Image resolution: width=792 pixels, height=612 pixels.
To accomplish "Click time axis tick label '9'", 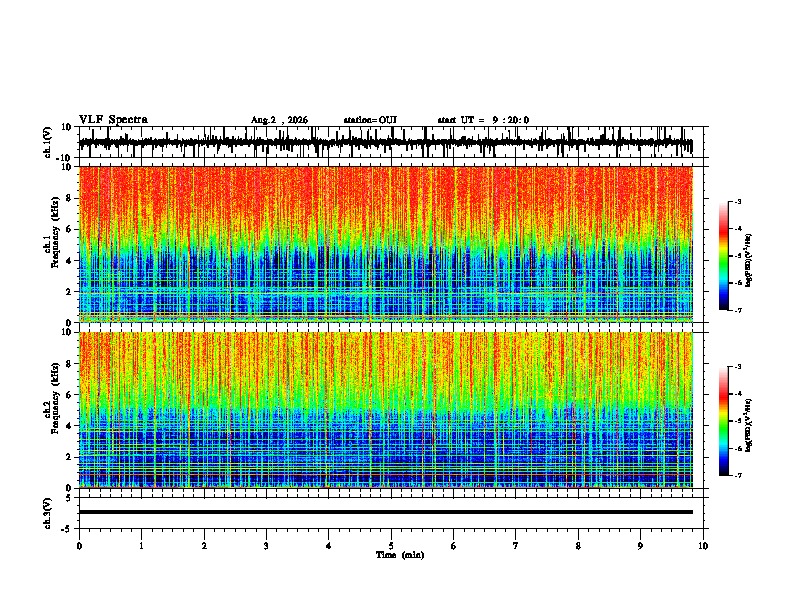I will (640, 546).
